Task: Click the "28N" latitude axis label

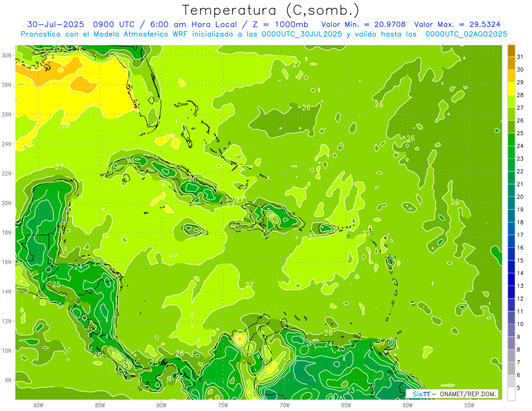Action: click(x=7, y=85)
